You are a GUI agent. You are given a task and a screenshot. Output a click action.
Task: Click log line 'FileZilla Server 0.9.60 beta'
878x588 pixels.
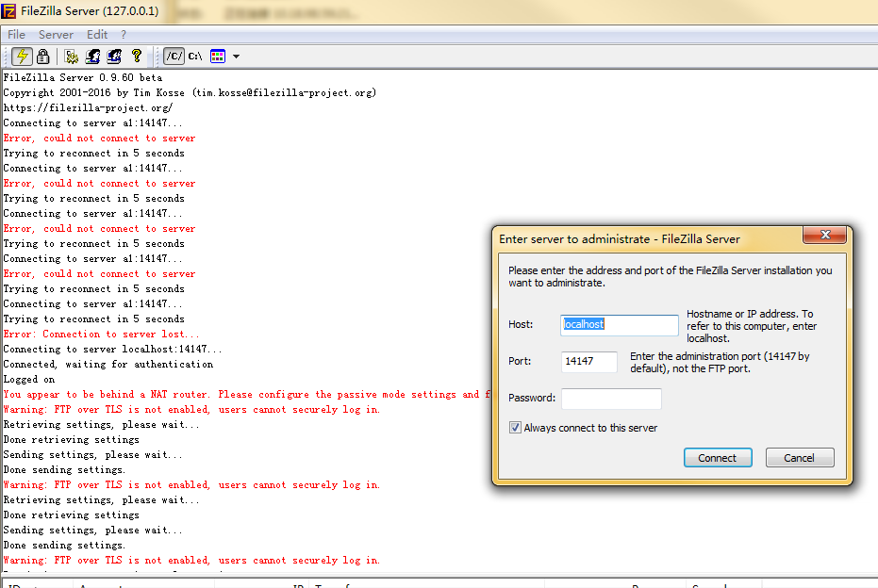(83, 78)
